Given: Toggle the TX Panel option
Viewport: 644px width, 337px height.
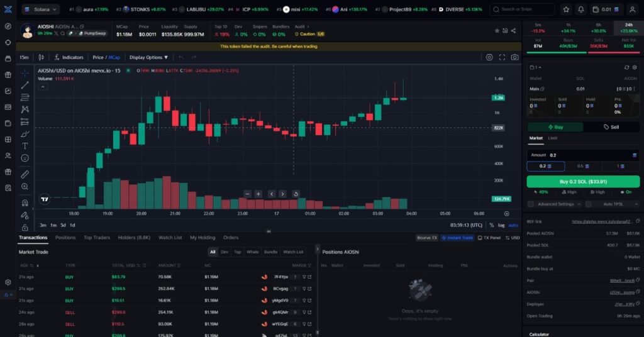Looking at the screenshot, I should pyautogui.click(x=489, y=238).
